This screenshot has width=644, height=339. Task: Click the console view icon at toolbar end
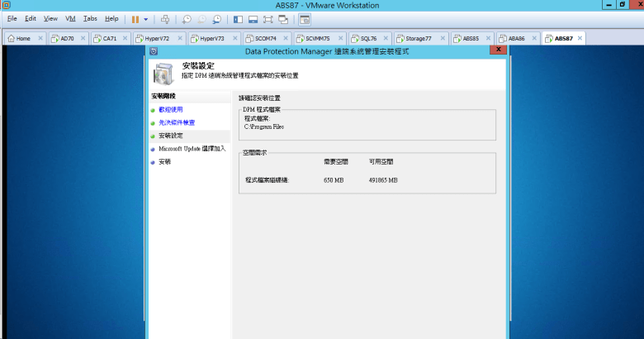pos(305,18)
